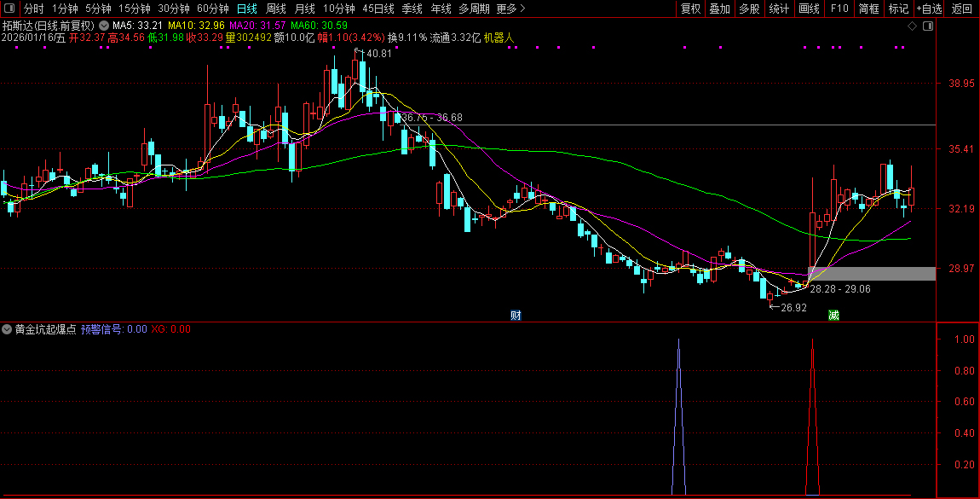Click the 复权 adjustment button
This screenshot has width=980, height=499.
pos(690,9)
